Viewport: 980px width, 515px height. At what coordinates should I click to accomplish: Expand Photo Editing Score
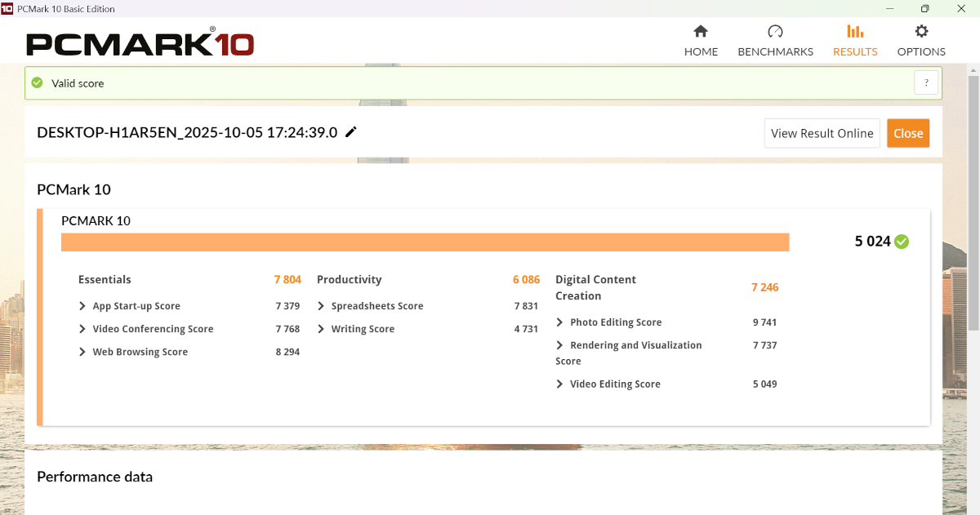pos(559,322)
